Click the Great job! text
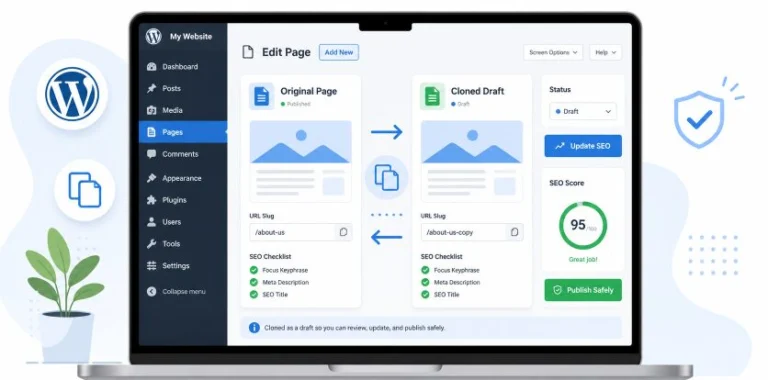The image size is (768, 380). tap(583, 260)
